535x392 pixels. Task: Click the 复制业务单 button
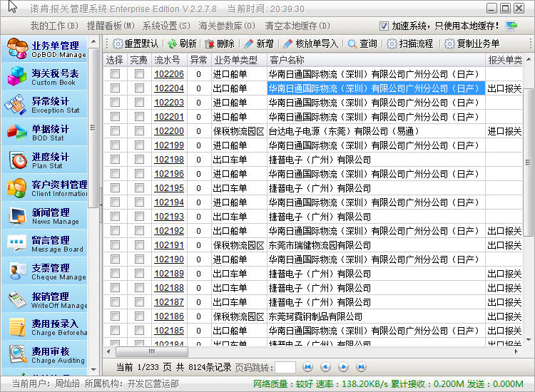click(x=472, y=43)
